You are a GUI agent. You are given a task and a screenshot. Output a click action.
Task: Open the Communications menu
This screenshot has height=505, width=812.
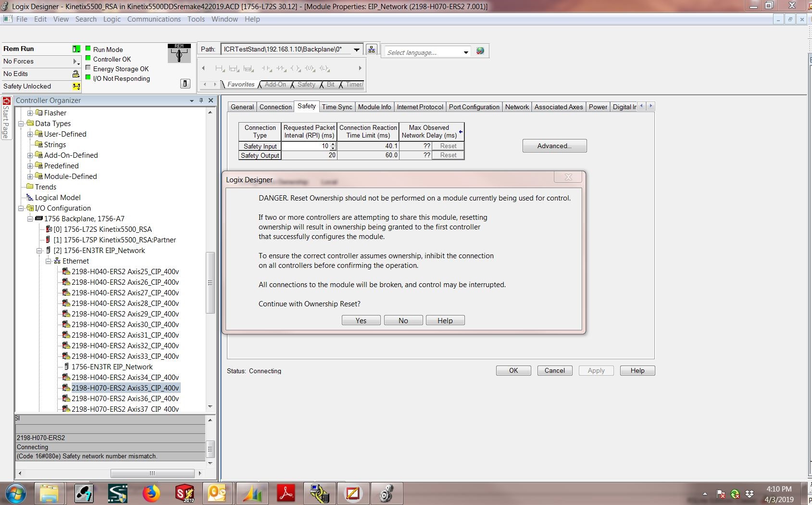coord(154,19)
